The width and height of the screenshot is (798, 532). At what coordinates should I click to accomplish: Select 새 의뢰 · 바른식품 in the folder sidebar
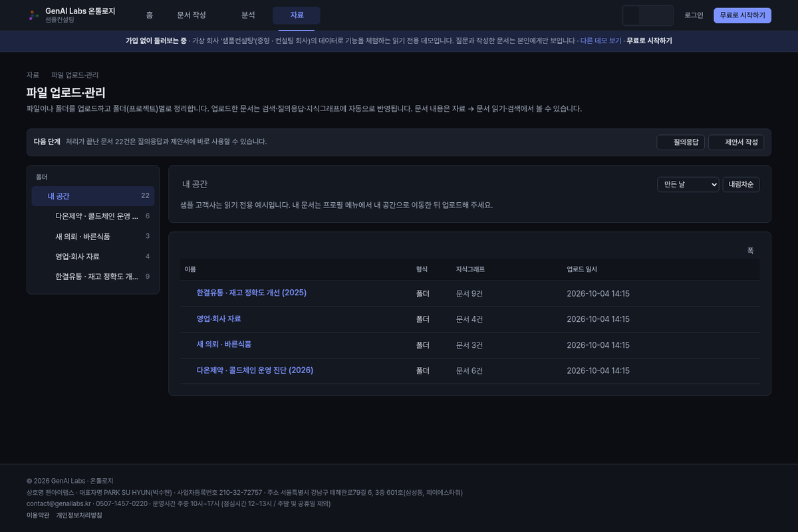(93, 236)
